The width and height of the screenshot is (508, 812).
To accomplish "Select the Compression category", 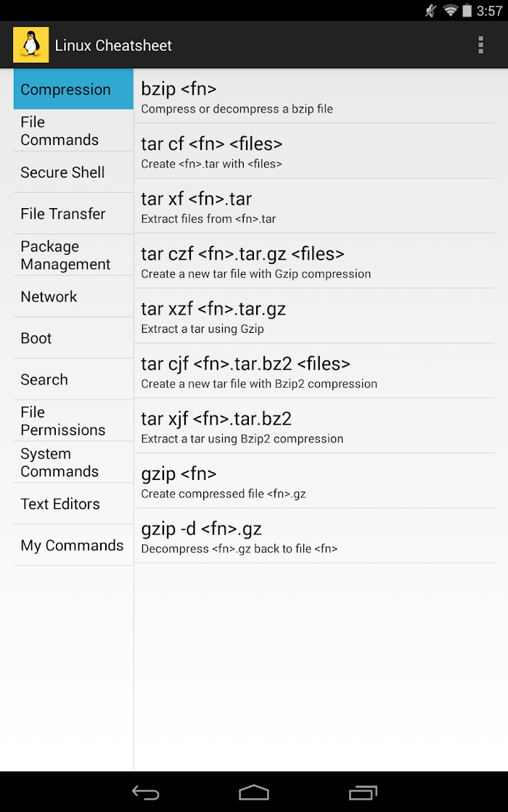I will (x=73, y=89).
